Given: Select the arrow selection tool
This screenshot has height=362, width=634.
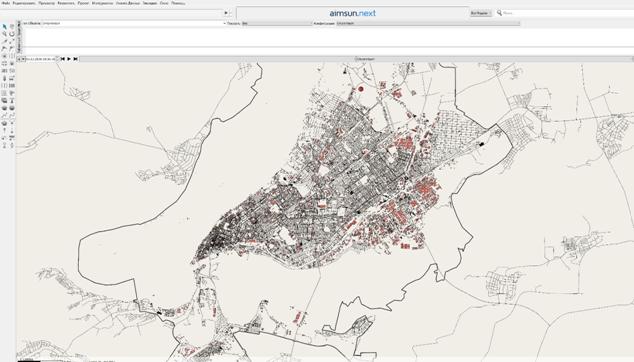Looking at the screenshot, I should (x=4, y=27).
